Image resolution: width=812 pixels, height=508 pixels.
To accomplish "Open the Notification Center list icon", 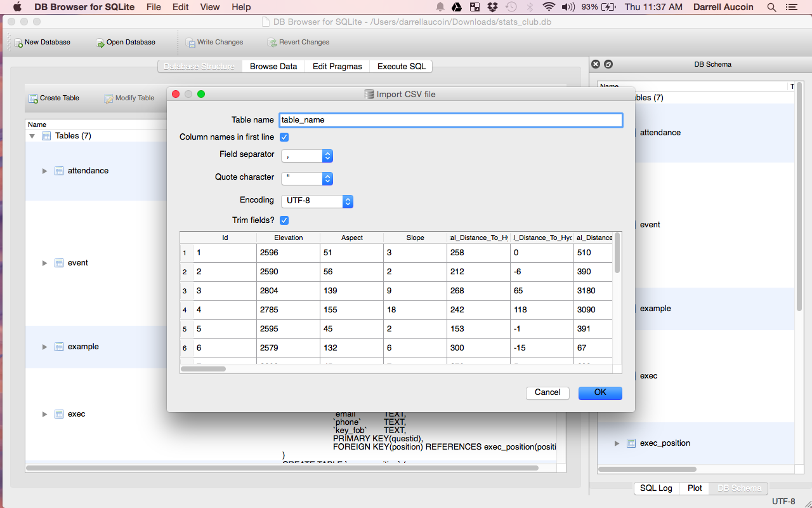I will click(790, 7).
